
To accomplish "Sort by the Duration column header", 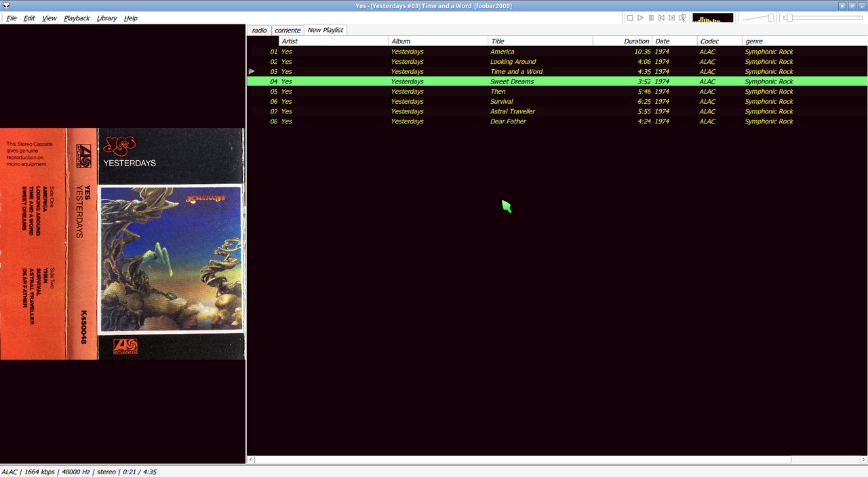I will pos(623,41).
